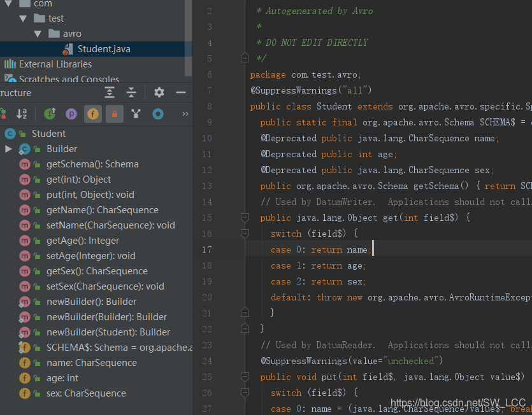
Task: Click Collapse All icon in Structure panel
Action: (131, 92)
